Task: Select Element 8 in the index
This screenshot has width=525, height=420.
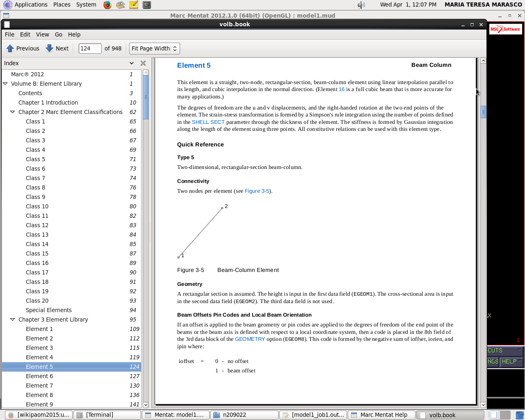Action: tap(72, 395)
